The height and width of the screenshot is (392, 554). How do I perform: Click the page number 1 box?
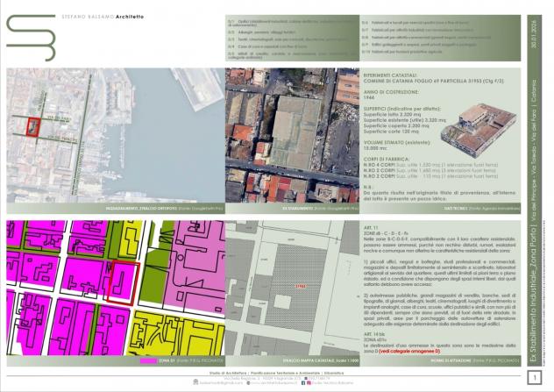click(x=534, y=377)
